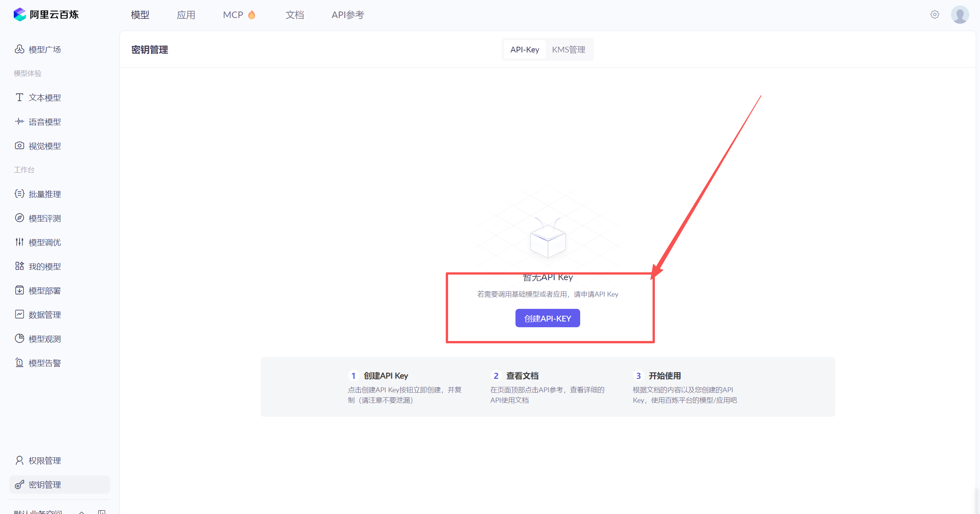Click the 阿里云百炼 logo

46,15
